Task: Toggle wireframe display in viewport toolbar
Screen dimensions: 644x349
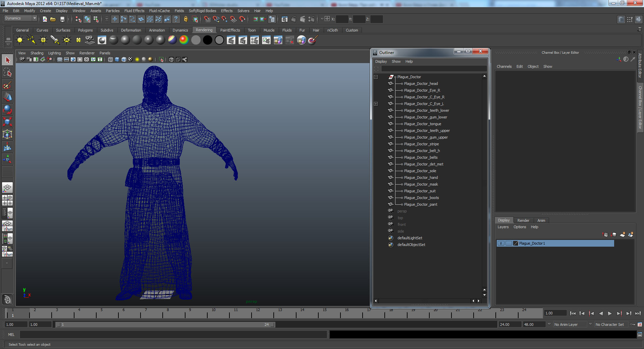Action: pos(110,59)
